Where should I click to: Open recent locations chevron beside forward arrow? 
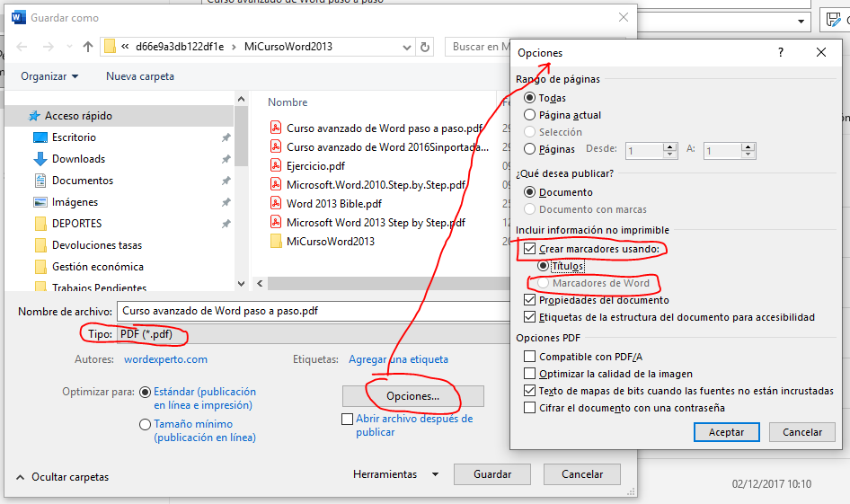(69, 47)
